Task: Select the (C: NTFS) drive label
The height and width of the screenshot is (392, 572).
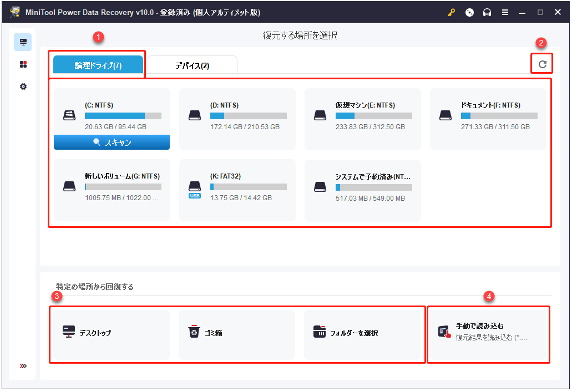Action: [x=99, y=105]
